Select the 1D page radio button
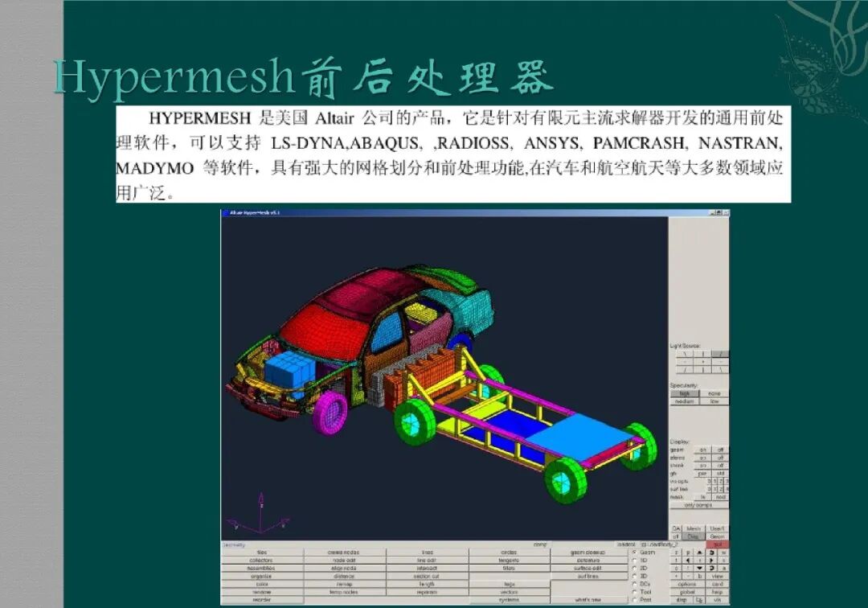The image size is (868, 608). point(634,561)
